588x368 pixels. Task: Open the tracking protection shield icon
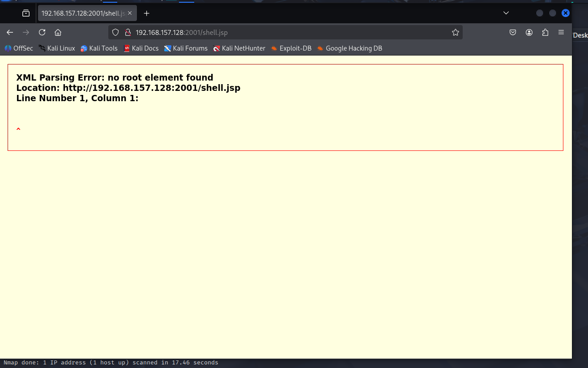[115, 32]
